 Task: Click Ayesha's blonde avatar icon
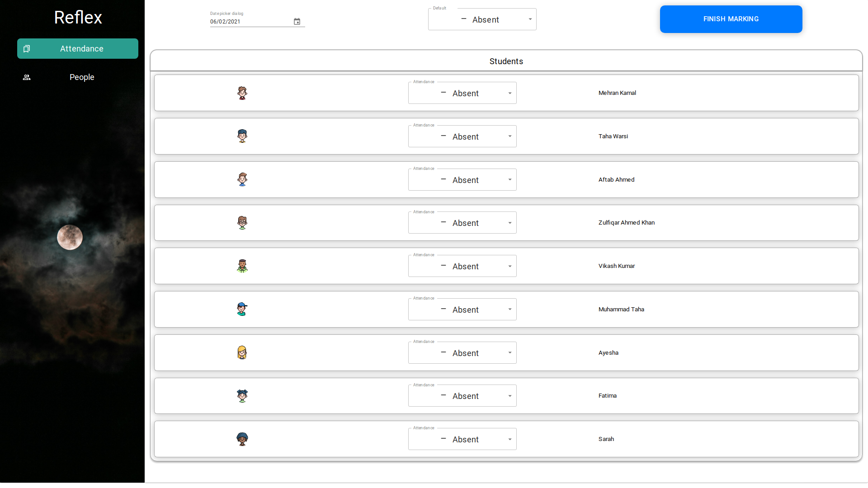tap(242, 352)
